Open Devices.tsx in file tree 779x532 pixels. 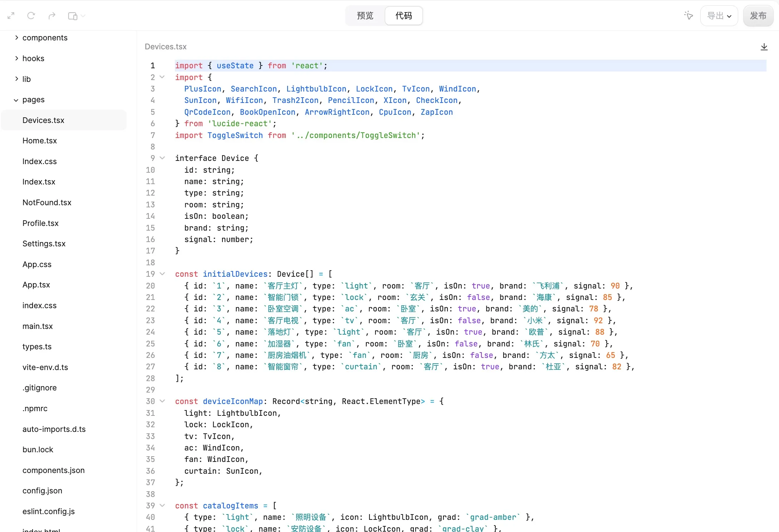(64, 120)
